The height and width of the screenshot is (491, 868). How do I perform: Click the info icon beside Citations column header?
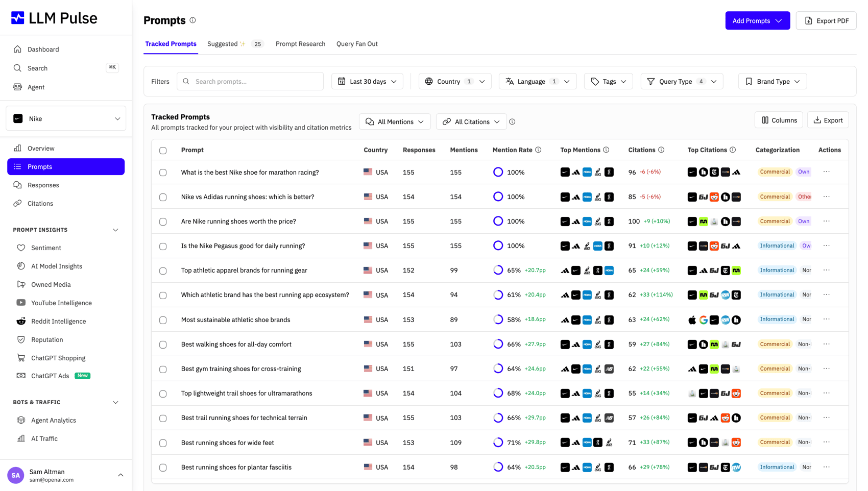point(661,150)
